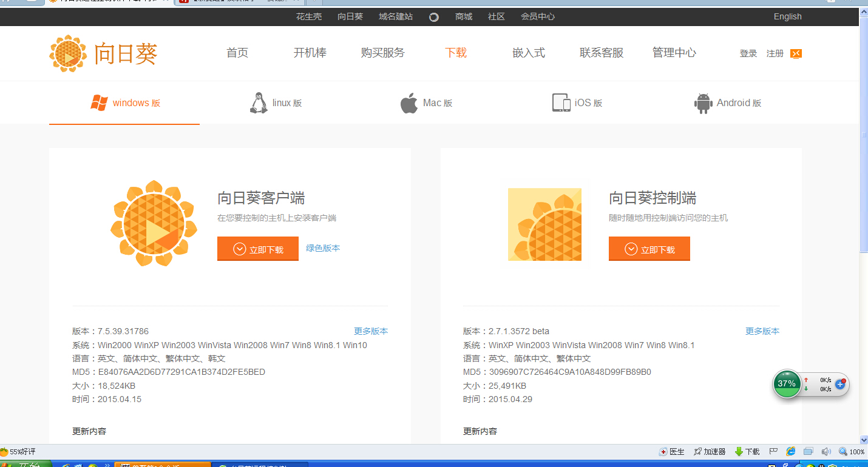The image size is (868, 467).
Task: Open the 嵌入式 navigation item
Action: [x=529, y=53]
